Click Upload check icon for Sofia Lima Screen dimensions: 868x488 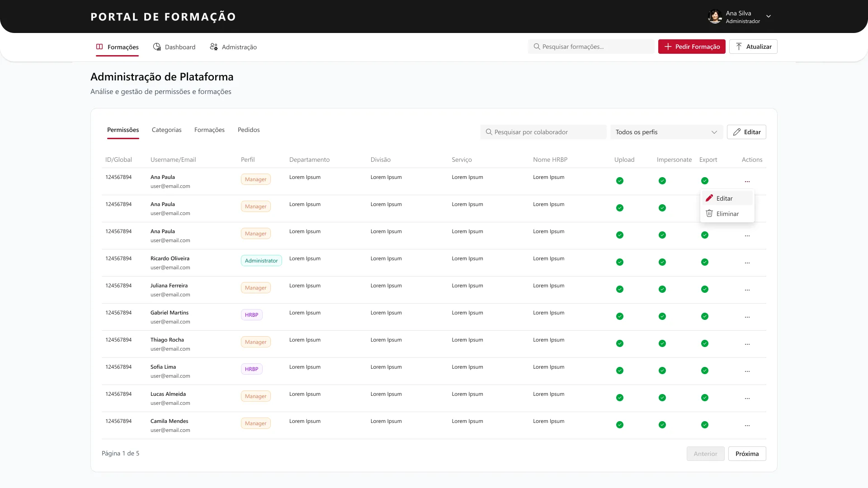click(x=620, y=371)
